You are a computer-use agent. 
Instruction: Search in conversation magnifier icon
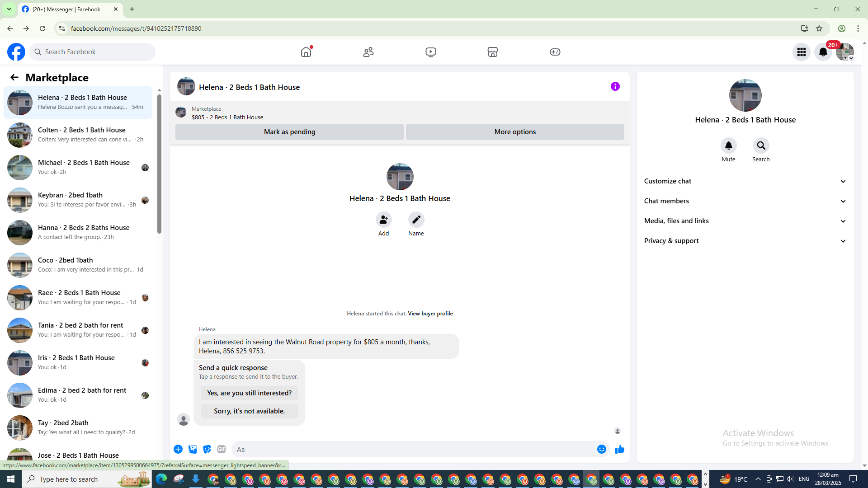pyautogui.click(x=761, y=145)
